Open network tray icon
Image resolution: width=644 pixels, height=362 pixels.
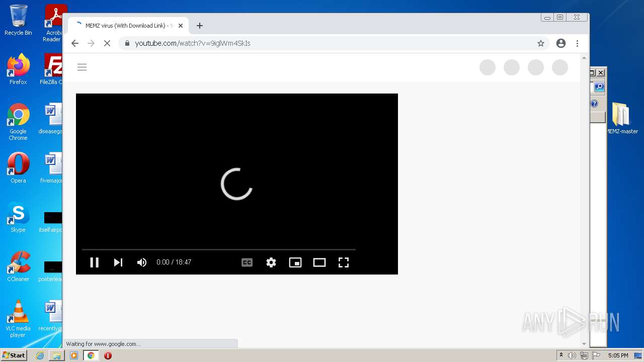(584, 355)
